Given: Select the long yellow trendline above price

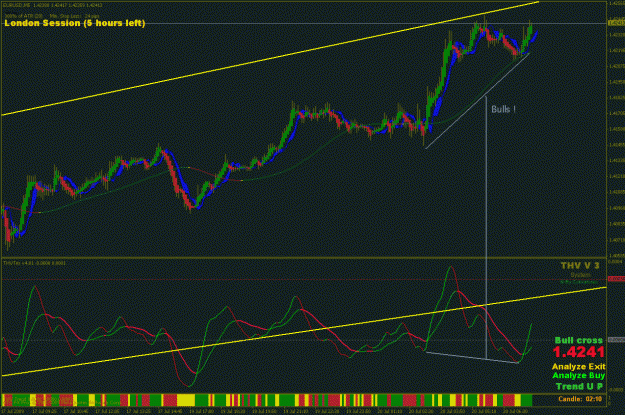Looking at the screenshot, I should (x=270, y=59).
